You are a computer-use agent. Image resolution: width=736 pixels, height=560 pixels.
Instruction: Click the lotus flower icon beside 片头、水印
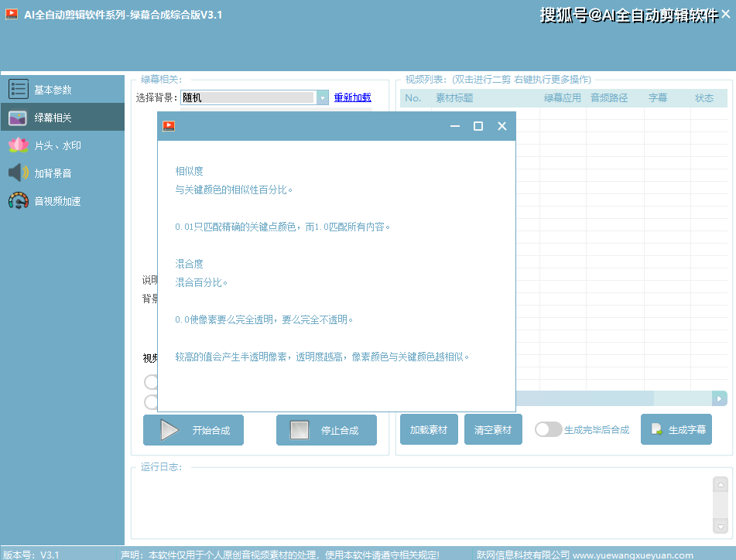[x=19, y=145]
